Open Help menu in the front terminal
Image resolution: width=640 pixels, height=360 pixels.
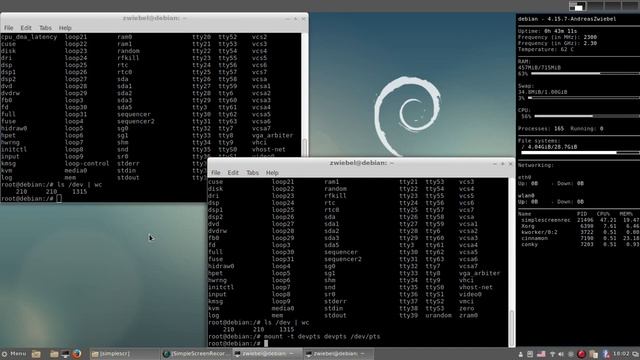[272, 173]
